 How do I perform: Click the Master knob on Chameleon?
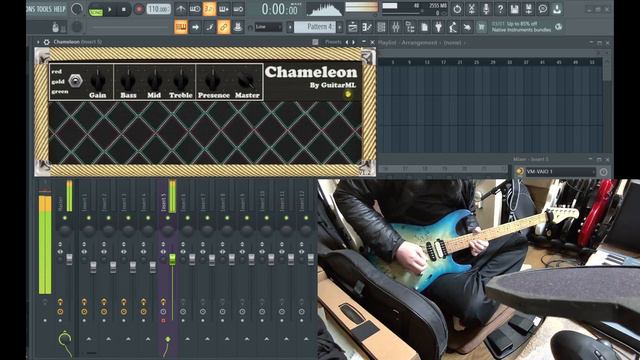click(x=247, y=80)
